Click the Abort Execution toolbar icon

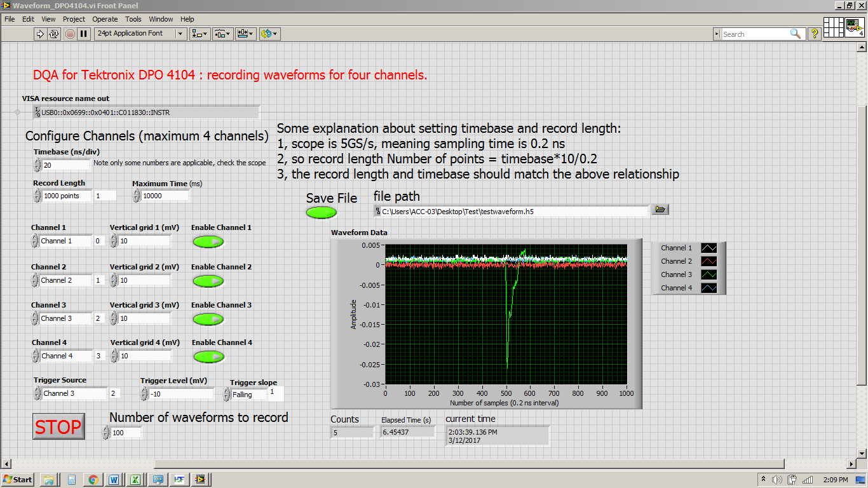click(x=70, y=34)
